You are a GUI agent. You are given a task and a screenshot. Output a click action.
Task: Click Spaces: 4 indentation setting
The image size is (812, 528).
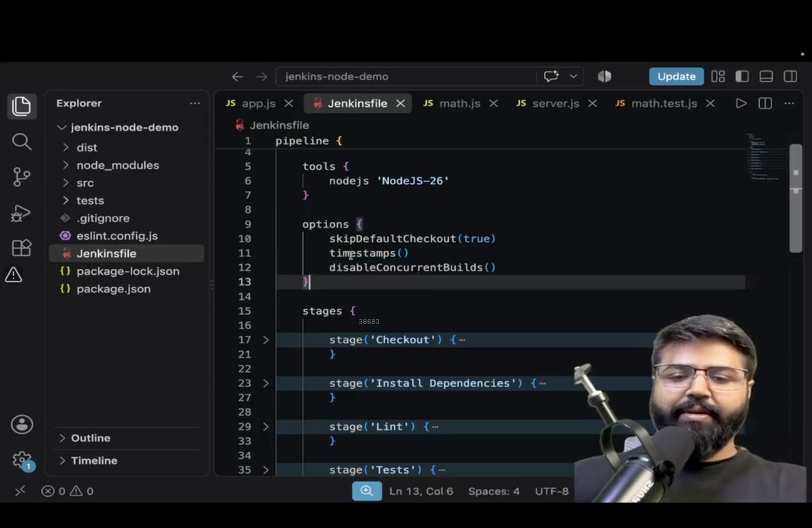coord(494,491)
